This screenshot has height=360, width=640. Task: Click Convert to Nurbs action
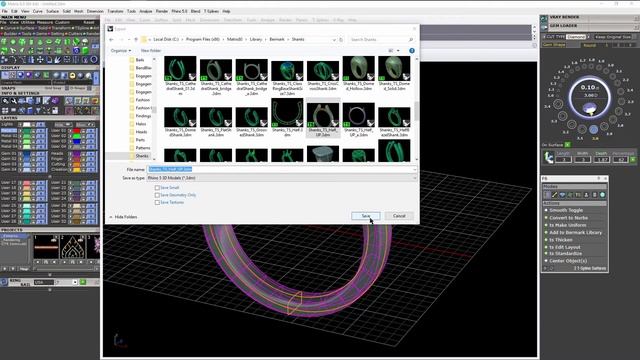pos(569,218)
